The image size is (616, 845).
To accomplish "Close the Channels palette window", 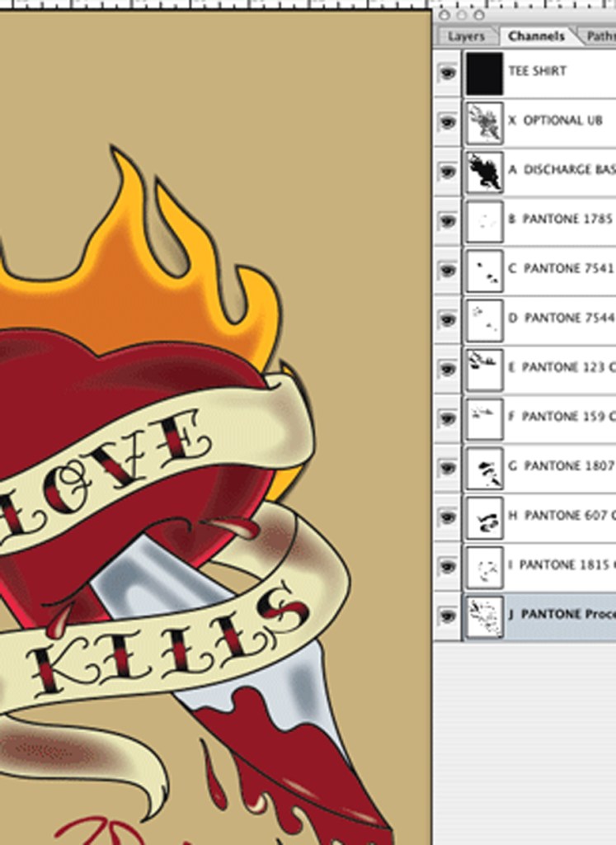I will tap(444, 15).
